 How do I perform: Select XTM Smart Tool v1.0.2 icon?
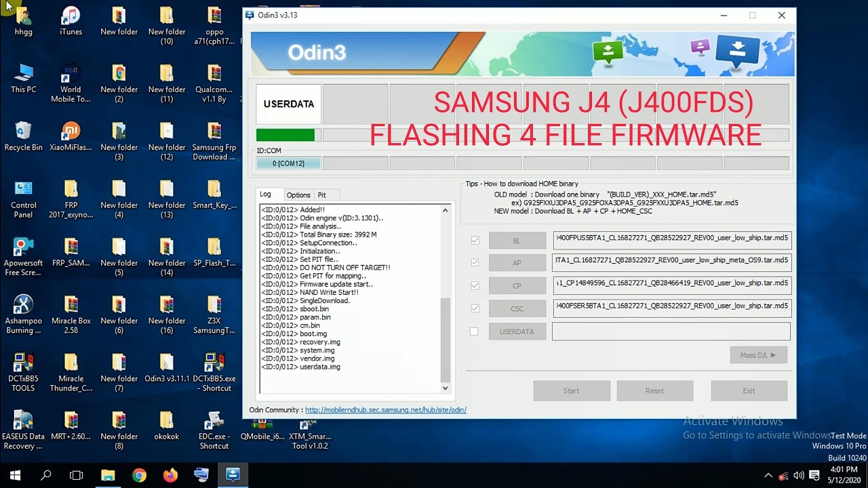pos(309,434)
